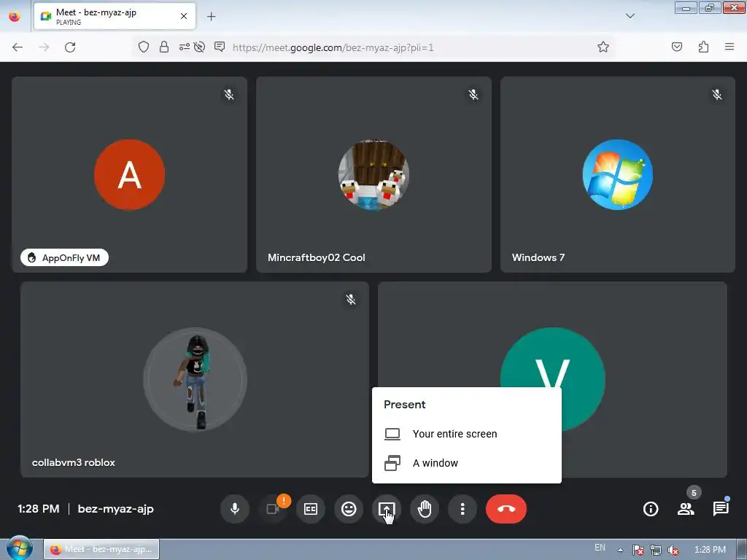Click the Firefox Meet taskbar button
The image size is (747, 560).
pyautogui.click(x=101, y=549)
